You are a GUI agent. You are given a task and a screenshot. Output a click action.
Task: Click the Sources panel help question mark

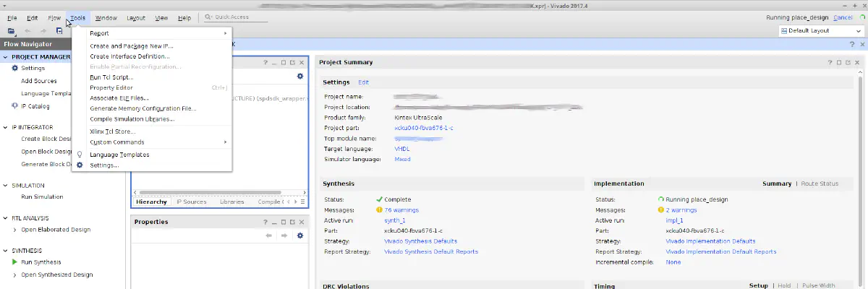click(x=265, y=62)
